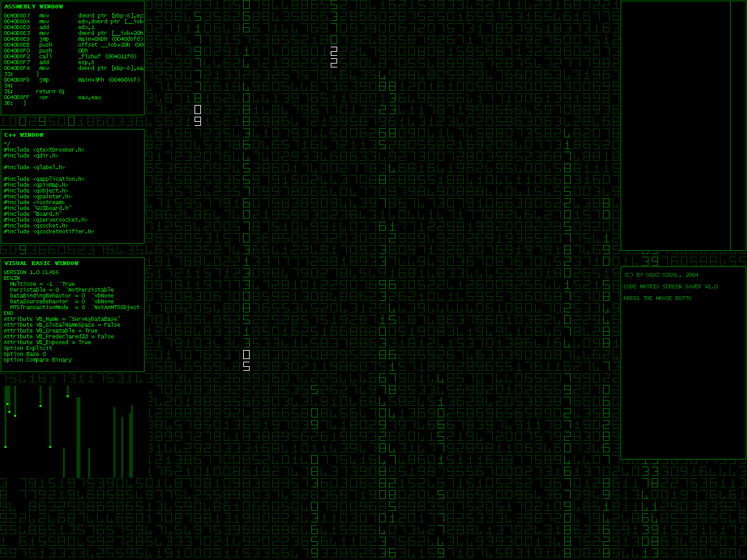This screenshot has height=560, width=747.
Task: Click the '#include <qtextbrowser.h>' line
Action: tap(43, 150)
